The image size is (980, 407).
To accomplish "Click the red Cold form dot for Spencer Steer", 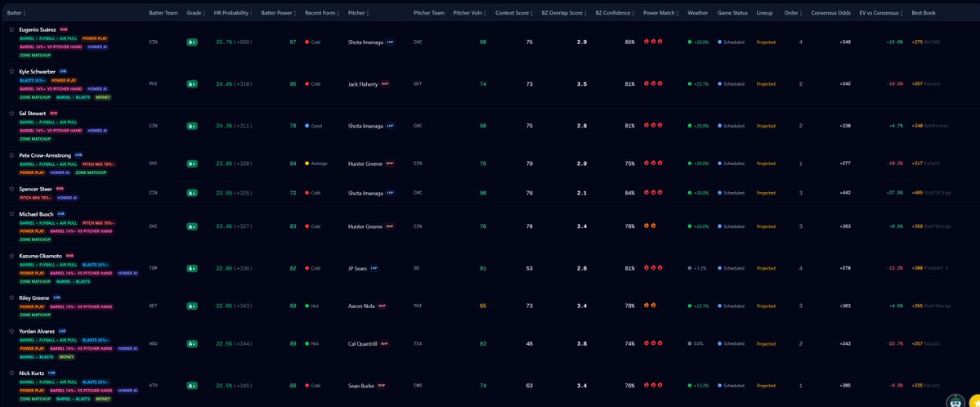I will pos(307,193).
